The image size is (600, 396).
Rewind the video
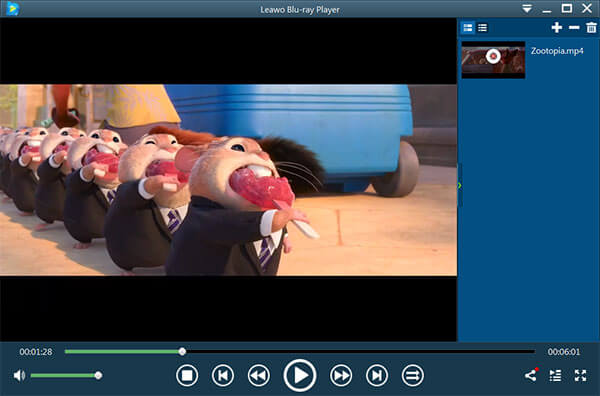(259, 375)
